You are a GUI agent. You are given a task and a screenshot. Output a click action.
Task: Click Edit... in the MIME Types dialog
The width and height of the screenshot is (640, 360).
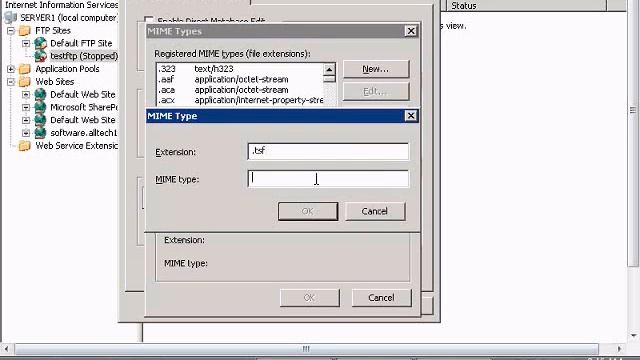376,91
